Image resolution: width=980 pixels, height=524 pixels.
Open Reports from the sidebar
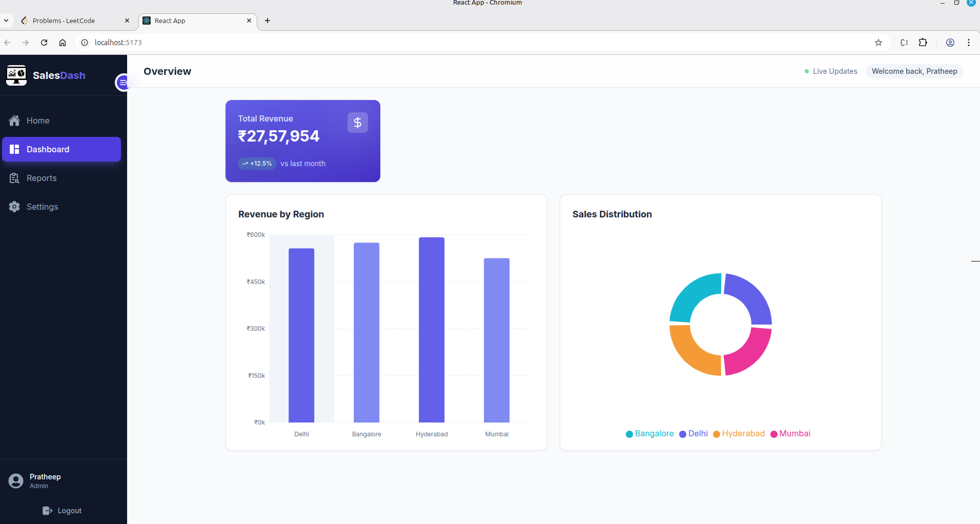(41, 178)
